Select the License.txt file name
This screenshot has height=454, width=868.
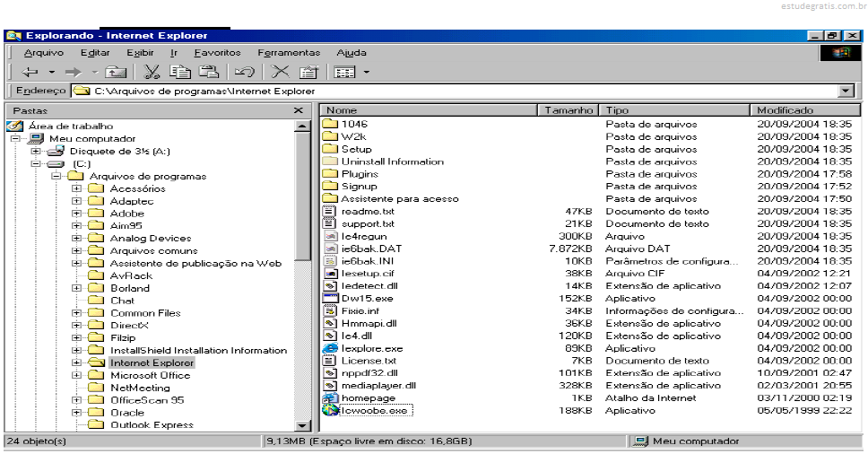click(x=369, y=361)
